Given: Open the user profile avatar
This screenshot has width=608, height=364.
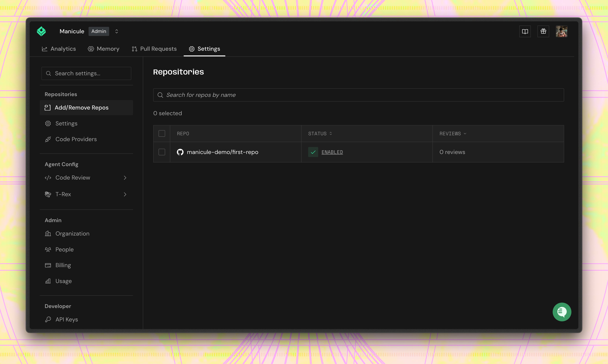Looking at the screenshot, I should (561, 31).
